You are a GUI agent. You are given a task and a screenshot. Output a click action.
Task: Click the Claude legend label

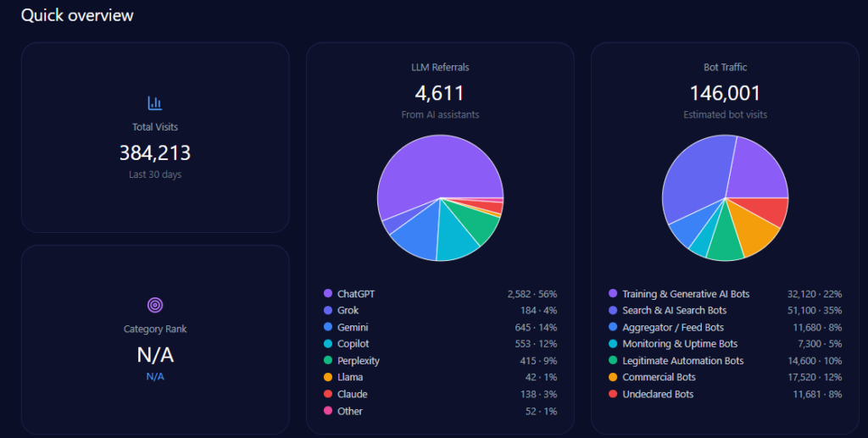(x=352, y=395)
